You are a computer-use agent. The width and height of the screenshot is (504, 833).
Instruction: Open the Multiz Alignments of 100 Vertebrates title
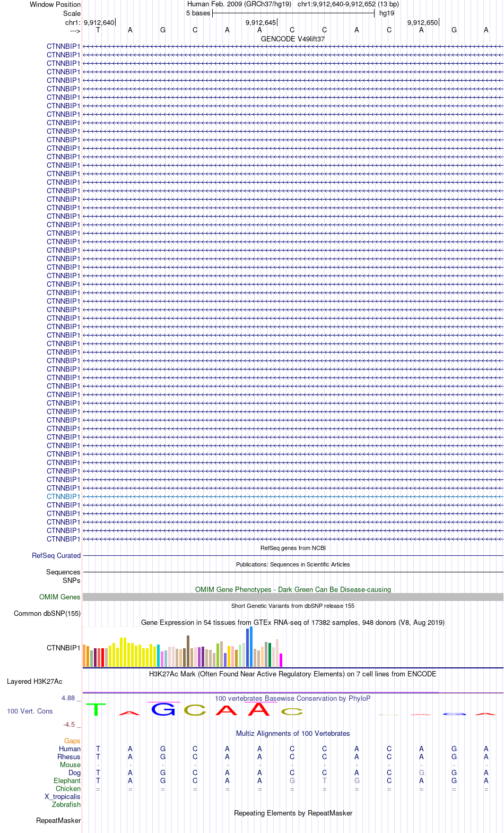point(293,733)
